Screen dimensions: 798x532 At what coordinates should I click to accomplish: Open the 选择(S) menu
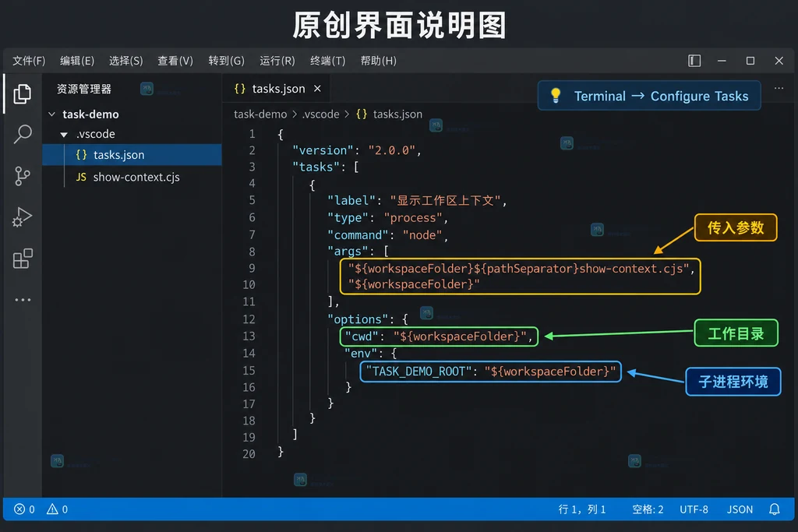coord(125,61)
